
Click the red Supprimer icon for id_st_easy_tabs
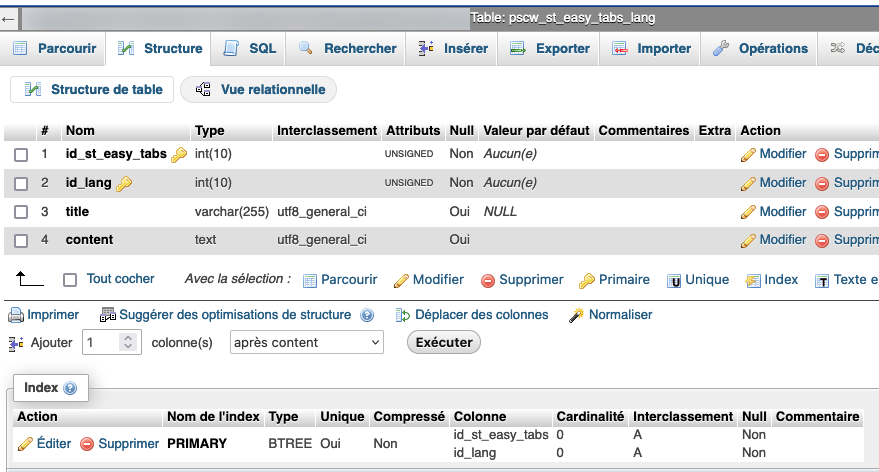(x=822, y=155)
